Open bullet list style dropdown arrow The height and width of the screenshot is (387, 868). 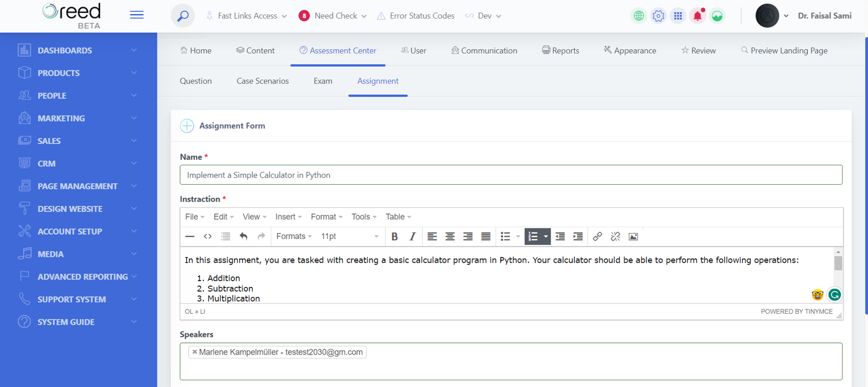pyautogui.click(x=518, y=236)
